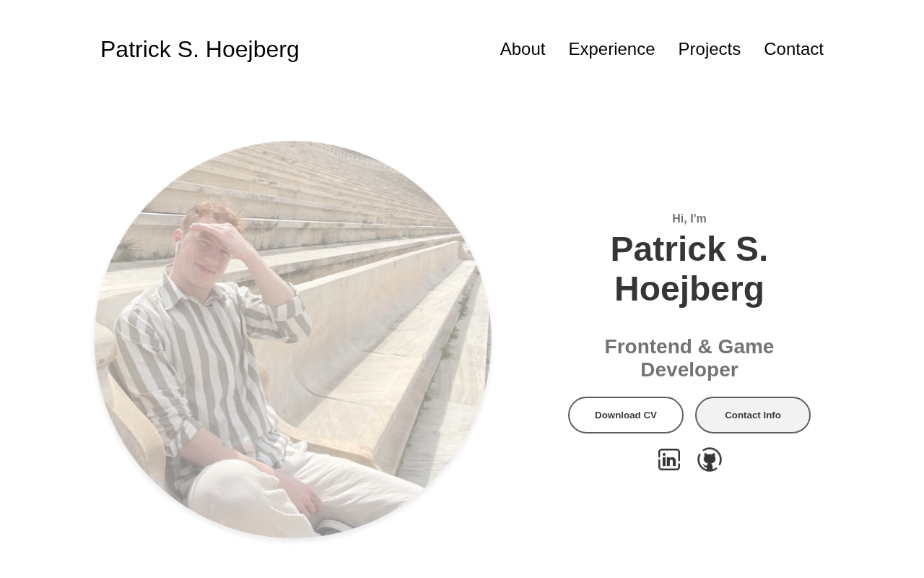Click the "Frontend & Game" subtitle line
Screen dimensions: 924x578
pyautogui.click(x=689, y=347)
